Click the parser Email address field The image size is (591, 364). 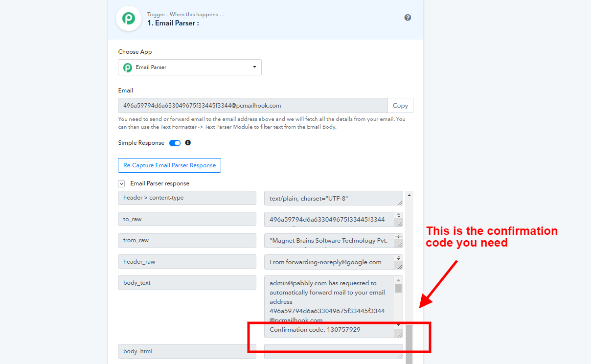coord(253,105)
